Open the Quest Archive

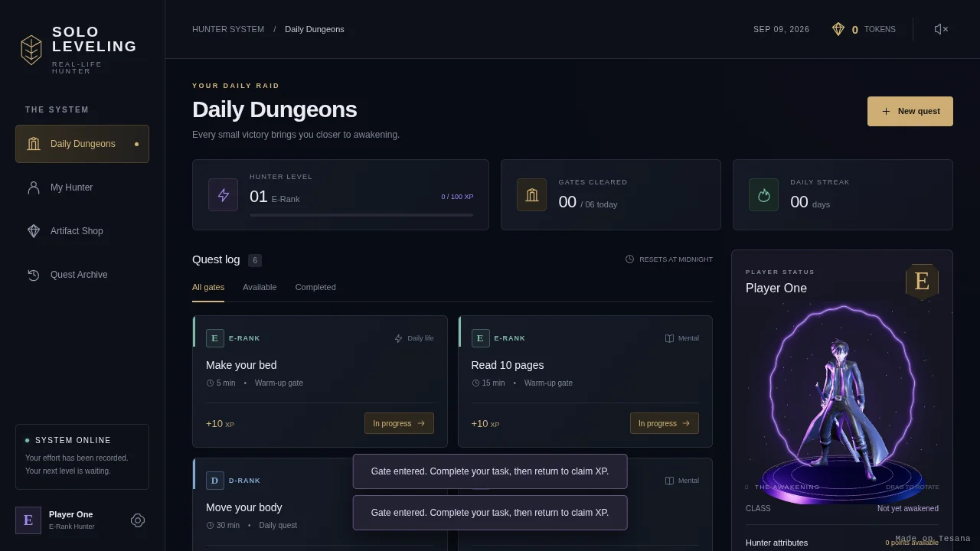82,275
